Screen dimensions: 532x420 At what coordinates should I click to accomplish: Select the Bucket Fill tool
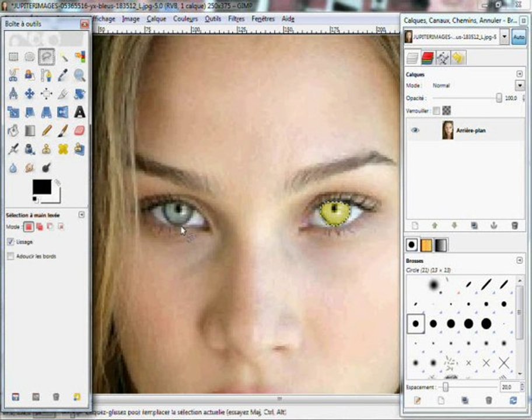[x=13, y=131]
